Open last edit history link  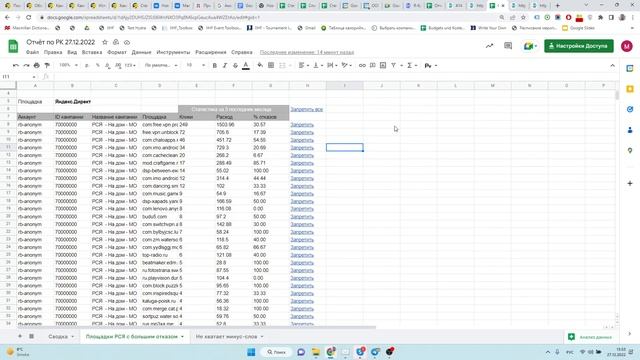[x=307, y=52]
